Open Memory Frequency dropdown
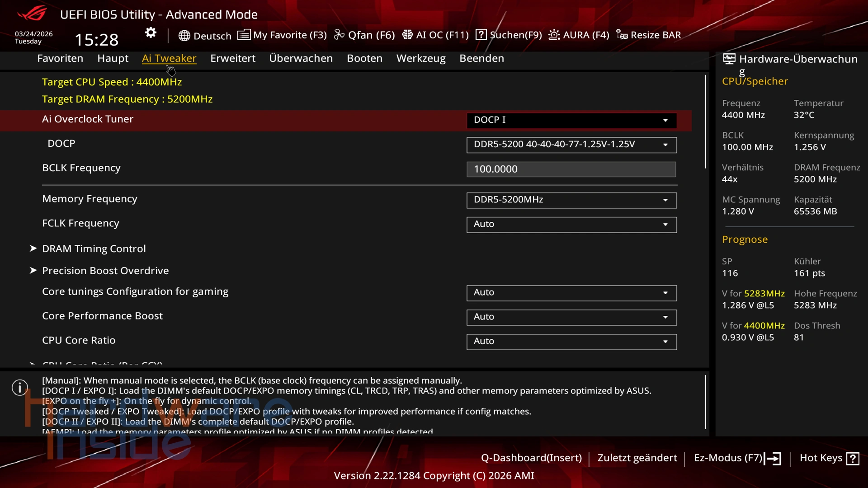 point(571,200)
